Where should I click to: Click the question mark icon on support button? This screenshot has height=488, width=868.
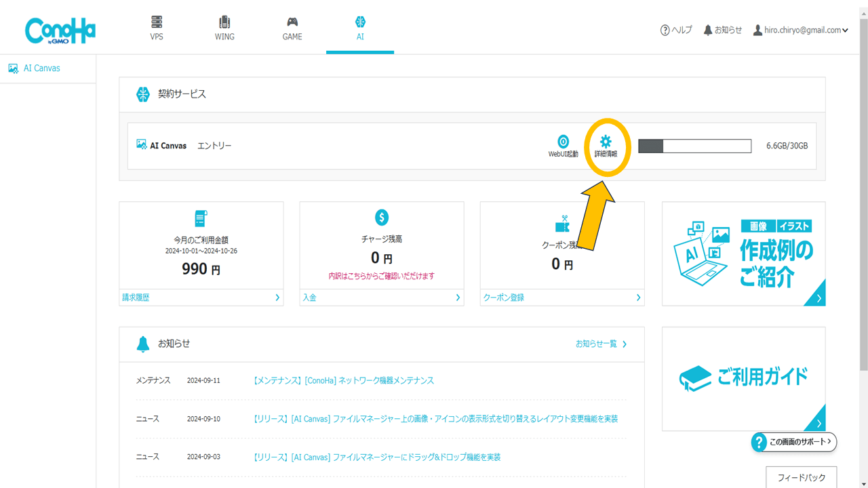(x=759, y=443)
